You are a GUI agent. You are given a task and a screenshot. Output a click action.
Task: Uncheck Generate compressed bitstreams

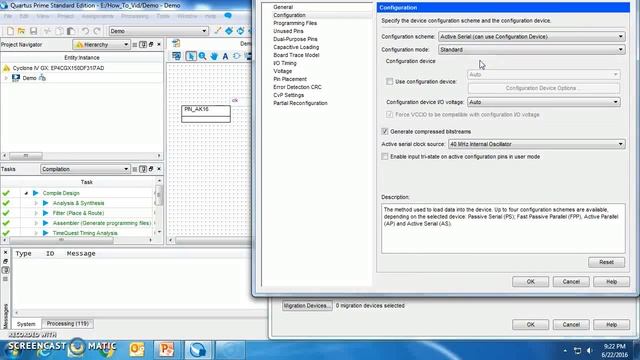(x=384, y=131)
